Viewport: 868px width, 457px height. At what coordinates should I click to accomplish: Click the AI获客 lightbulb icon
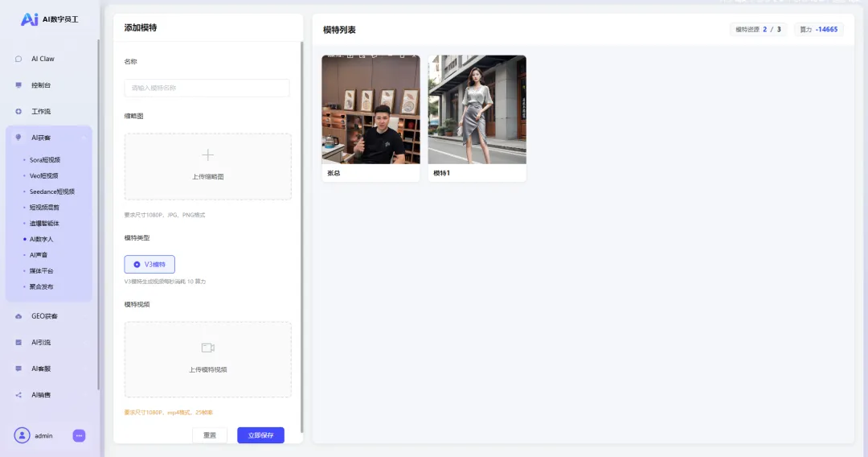coord(18,138)
